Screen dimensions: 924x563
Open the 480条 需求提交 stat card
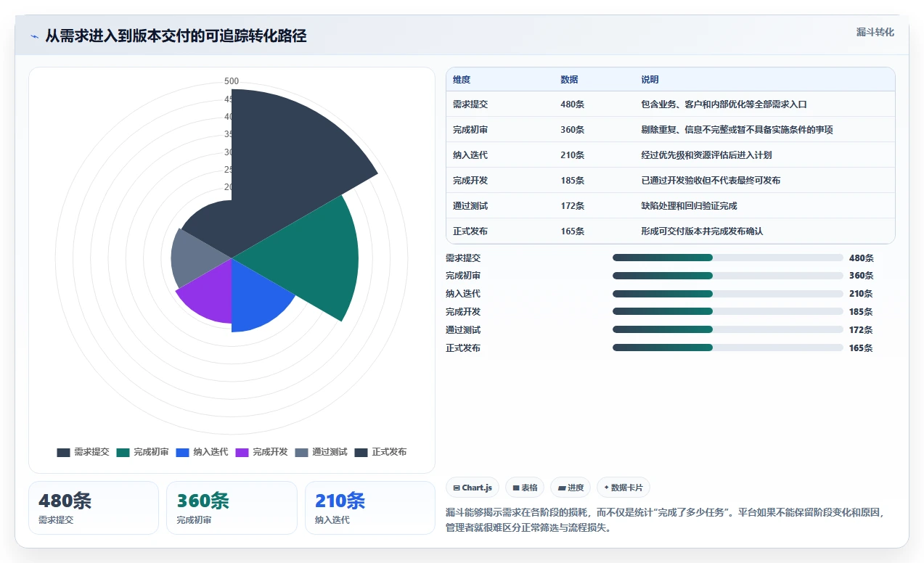[x=94, y=508]
